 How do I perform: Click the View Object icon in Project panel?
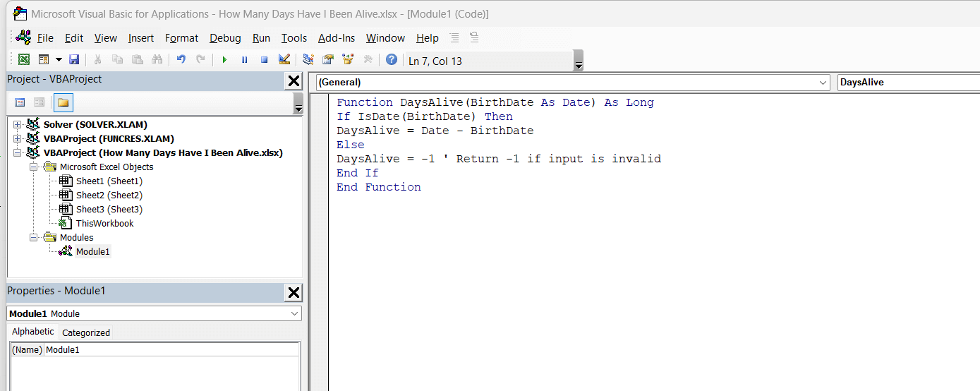[x=40, y=102]
